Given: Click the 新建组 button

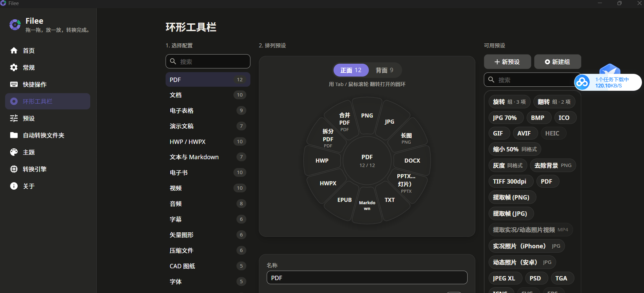Looking at the screenshot, I should click(x=557, y=62).
